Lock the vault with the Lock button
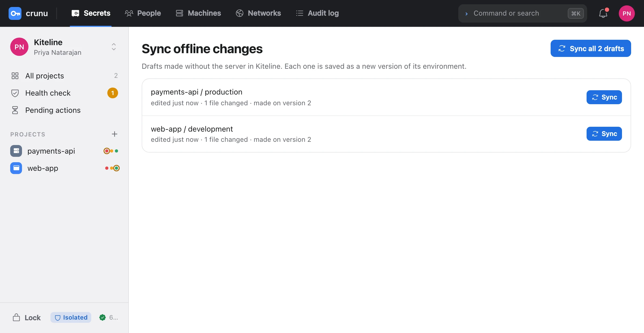 click(x=27, y=317)
